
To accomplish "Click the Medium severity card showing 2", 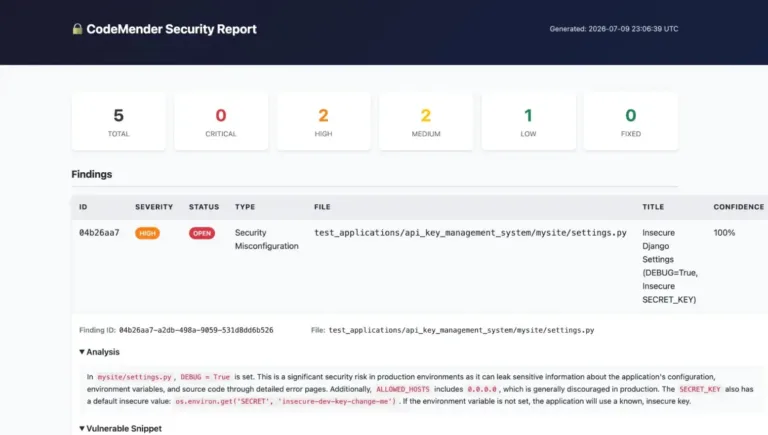I will coord(426,121).
